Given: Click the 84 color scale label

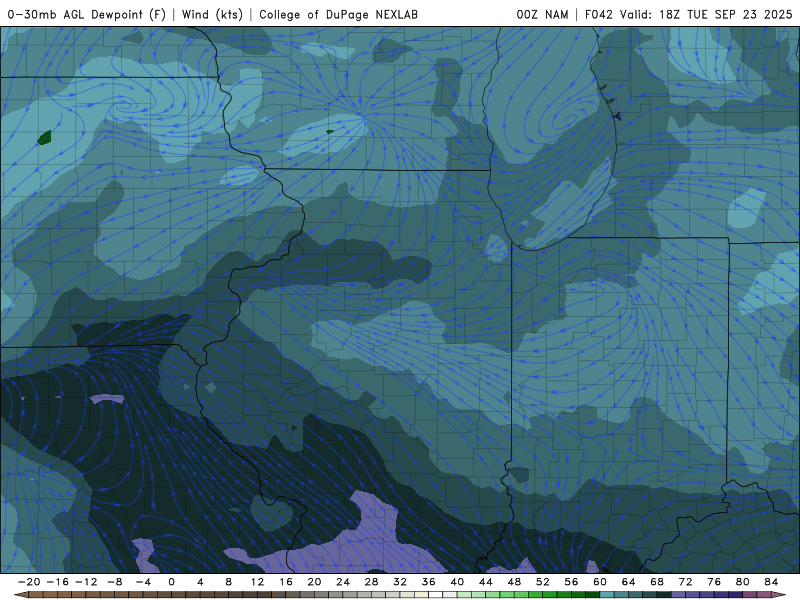Looking at the screenshot, I should (x=771, y=582).
